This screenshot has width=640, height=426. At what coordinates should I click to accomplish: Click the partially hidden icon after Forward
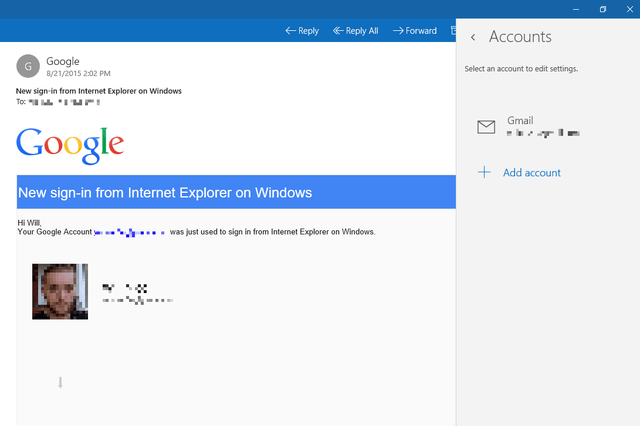453,31
